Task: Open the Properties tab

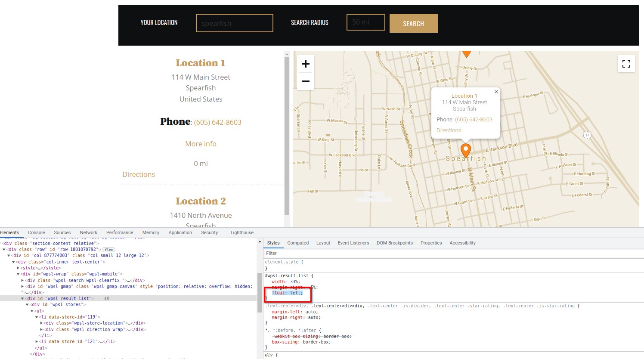Action: (431, 243)
